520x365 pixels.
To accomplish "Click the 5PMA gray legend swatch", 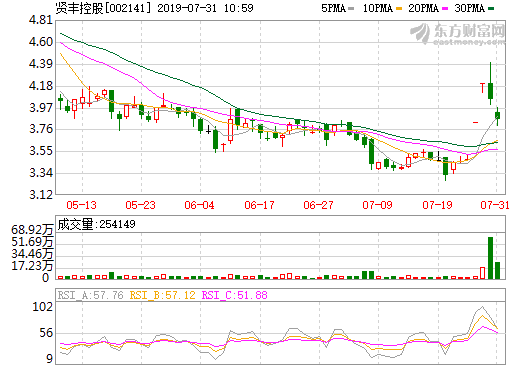I will 351,8.
